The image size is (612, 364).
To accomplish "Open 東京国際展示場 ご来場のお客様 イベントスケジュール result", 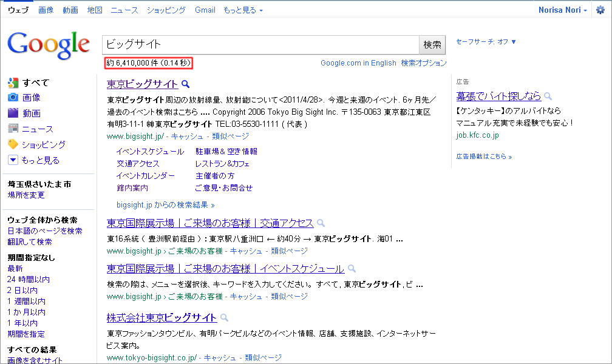I will pyautogui.click(x=226, y=268).
